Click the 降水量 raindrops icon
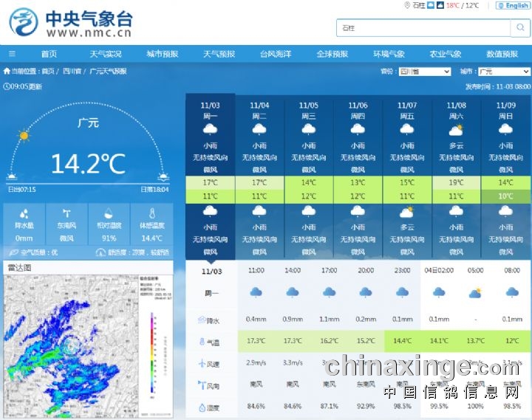The width and height of the screenshot is (532, 420). pyautogui.click(x=24, y=214)
